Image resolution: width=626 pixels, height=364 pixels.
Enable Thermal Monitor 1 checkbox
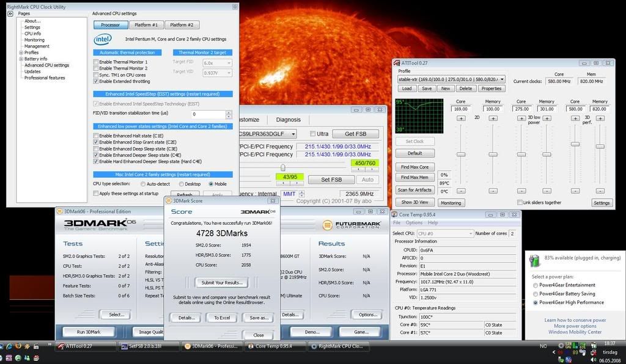[x=96, y=62]
